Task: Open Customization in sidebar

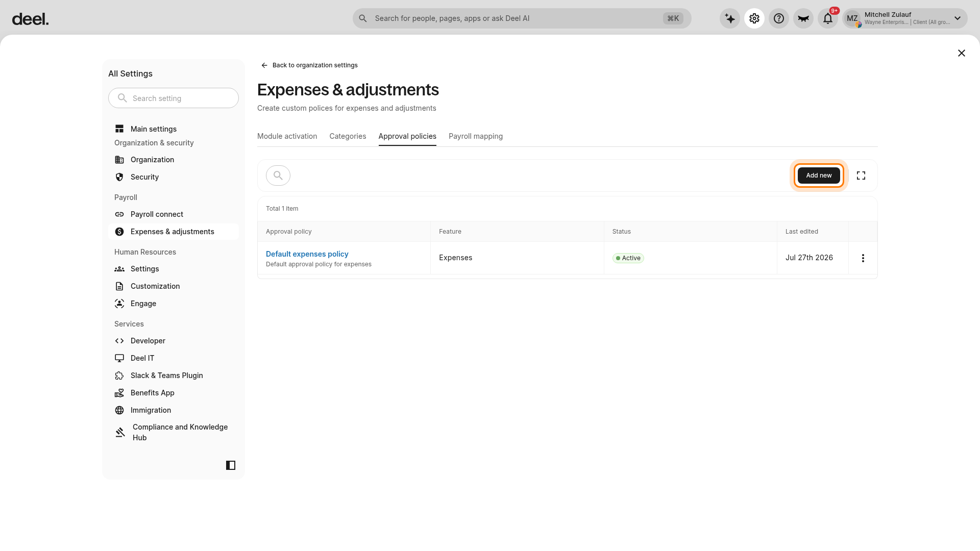Action: click(x=174, y=286)
